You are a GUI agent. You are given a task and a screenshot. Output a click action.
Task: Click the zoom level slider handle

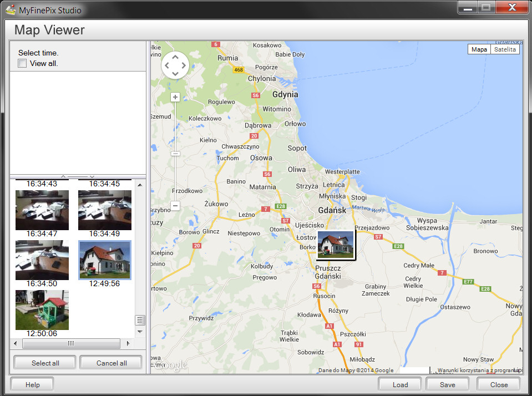click(x=175, y=154)
